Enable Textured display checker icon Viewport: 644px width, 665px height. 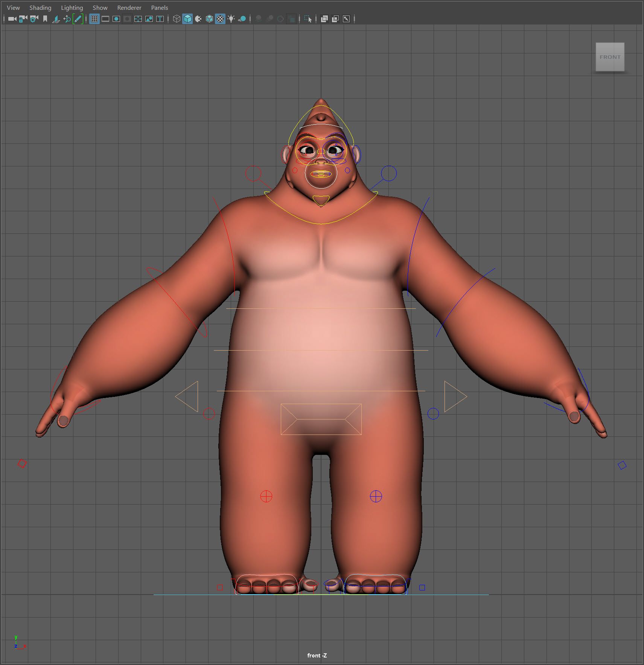click(220, 19)
